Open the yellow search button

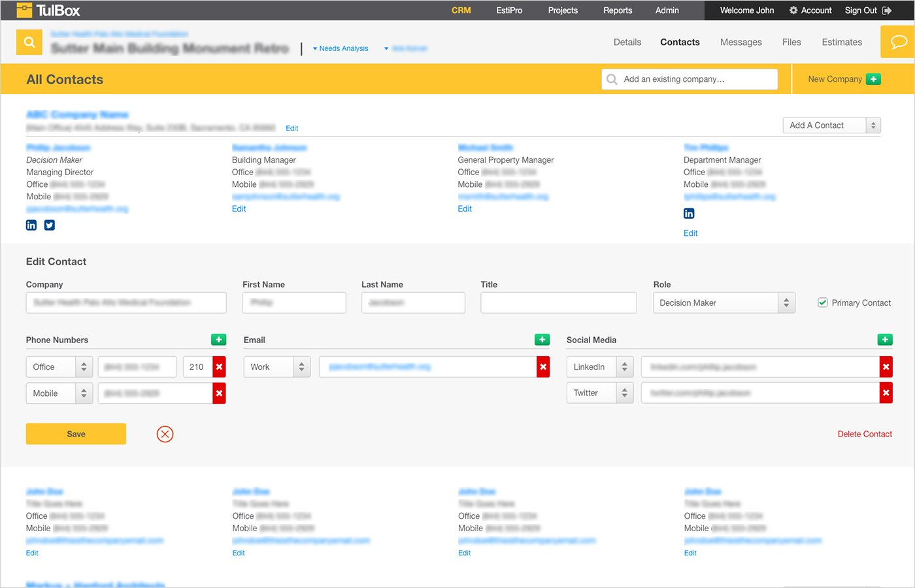tap(29, 42)
